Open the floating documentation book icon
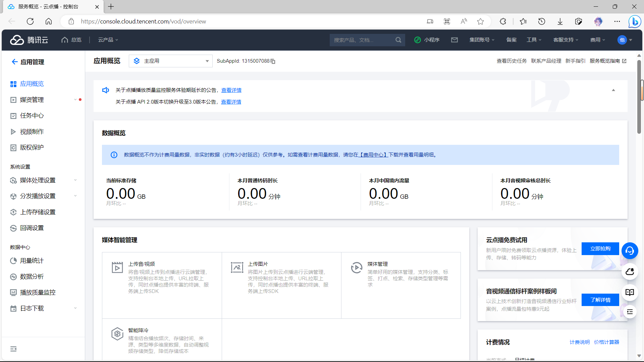The width and height of the screenshot is (644, 362). coord(630,292)
